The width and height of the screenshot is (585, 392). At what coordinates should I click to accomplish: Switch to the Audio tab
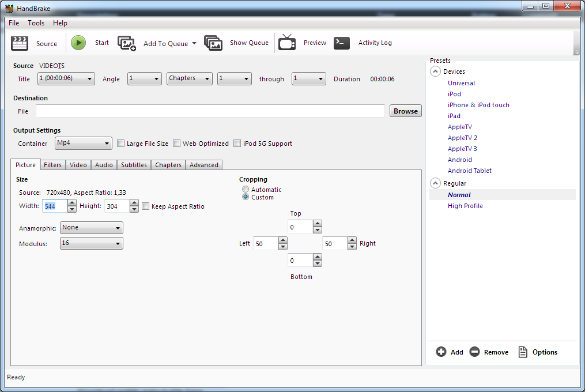point(104,165)
